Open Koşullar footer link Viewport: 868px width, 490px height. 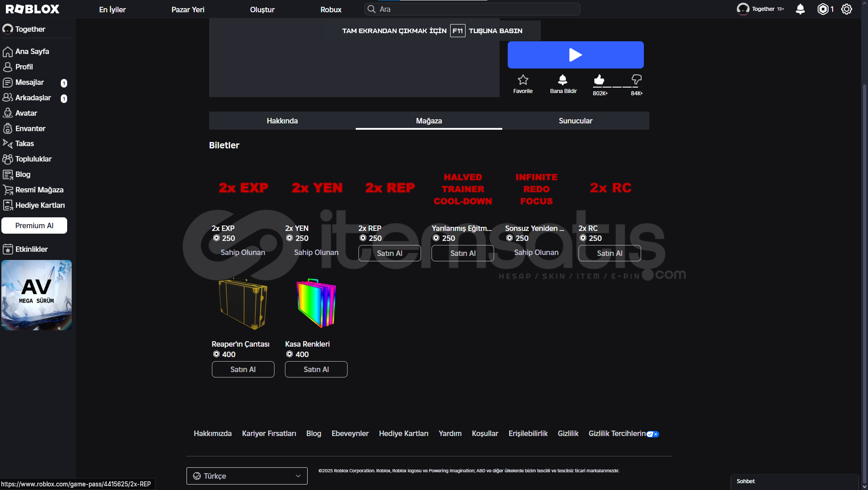click(485, 434)
